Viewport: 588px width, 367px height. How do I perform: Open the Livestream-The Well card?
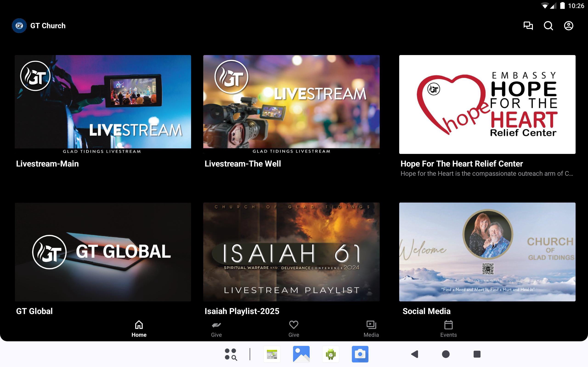coord(291,104)
